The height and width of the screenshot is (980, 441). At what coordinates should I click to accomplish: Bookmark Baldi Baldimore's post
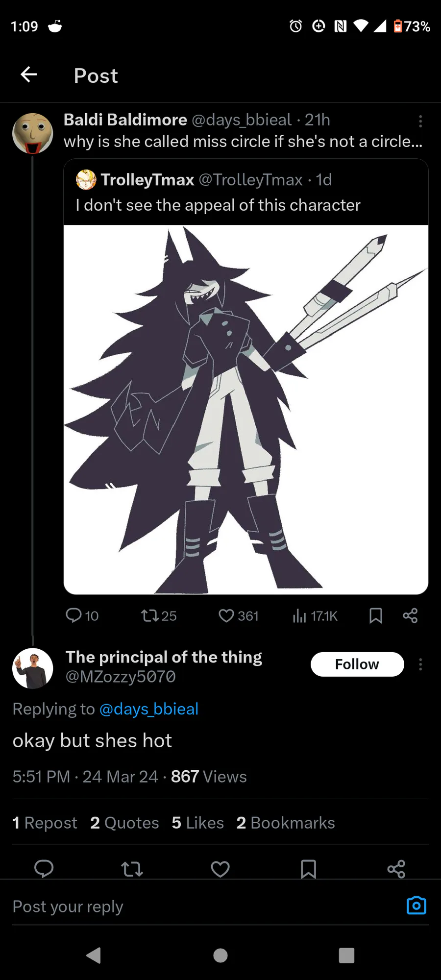coord(375,615)
